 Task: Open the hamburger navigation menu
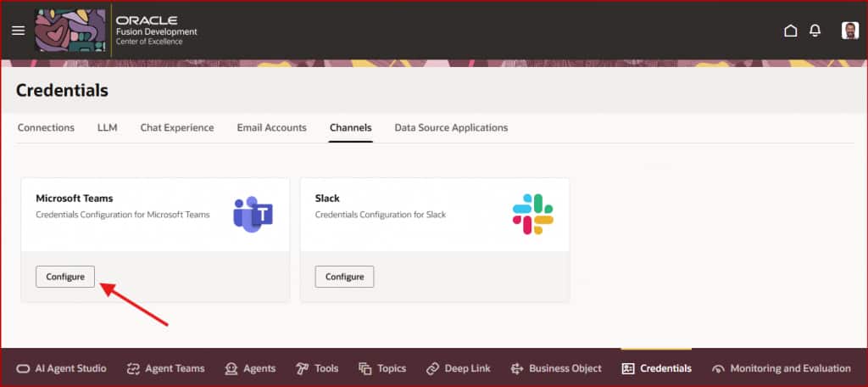[x=19, y=31]
